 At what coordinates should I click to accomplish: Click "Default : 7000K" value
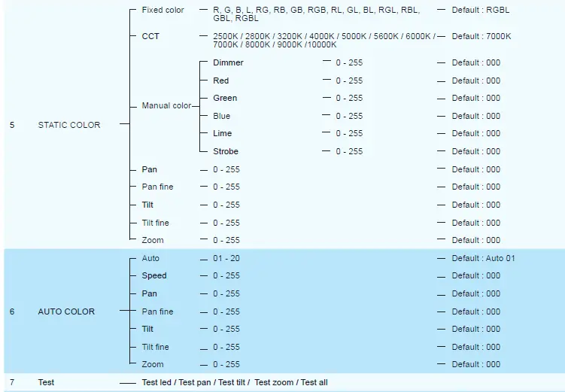tap(481, 36)
